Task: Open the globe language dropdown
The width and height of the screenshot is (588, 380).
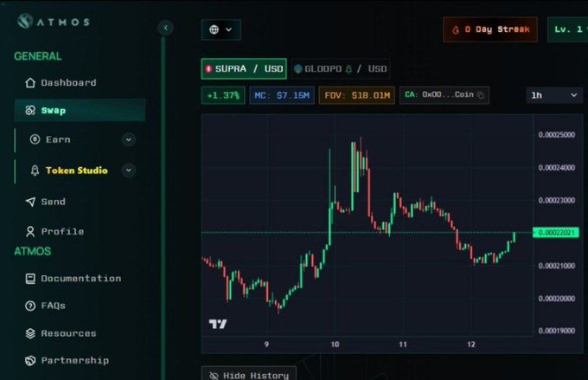Action: tap(220, 29)
